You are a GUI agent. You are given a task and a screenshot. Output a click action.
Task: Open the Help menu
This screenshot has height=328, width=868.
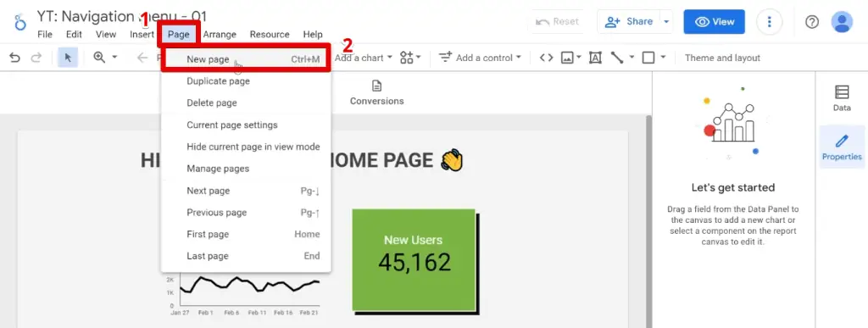click(x=313, y=34)
